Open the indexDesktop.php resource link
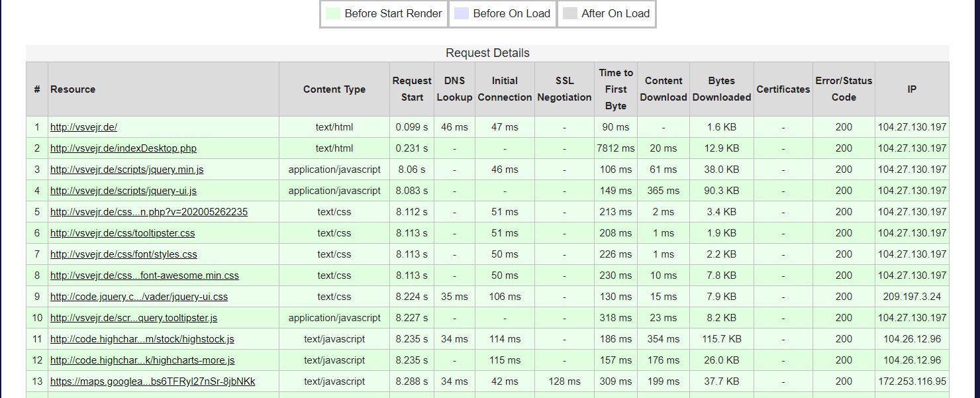Viewport: 980px width, 398px height. 123,148
